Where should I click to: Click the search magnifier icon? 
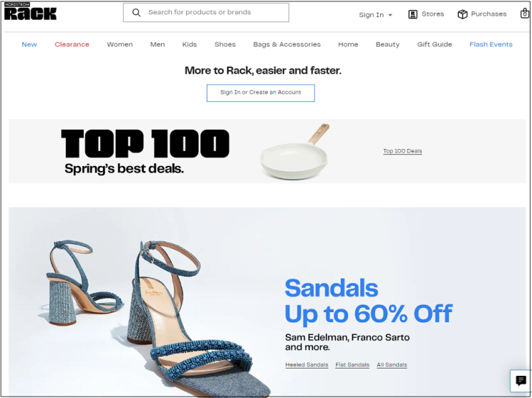[x=136, y=13]
